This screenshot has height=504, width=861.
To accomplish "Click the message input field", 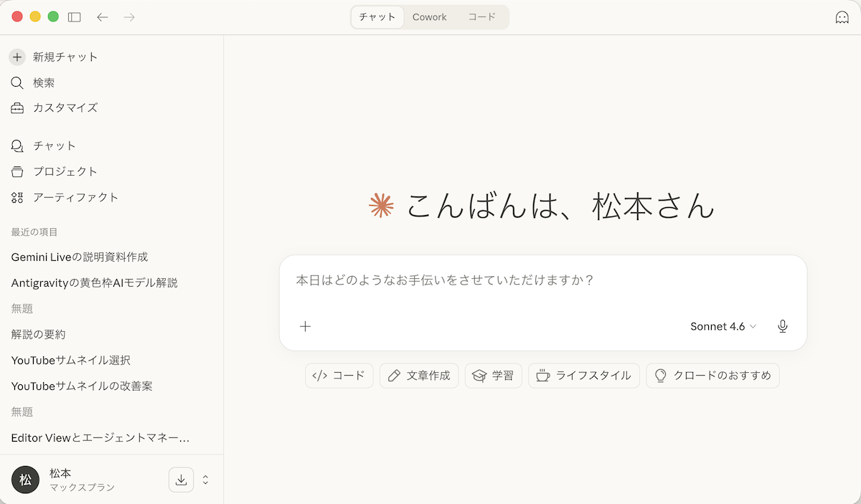I will (542, 280).
